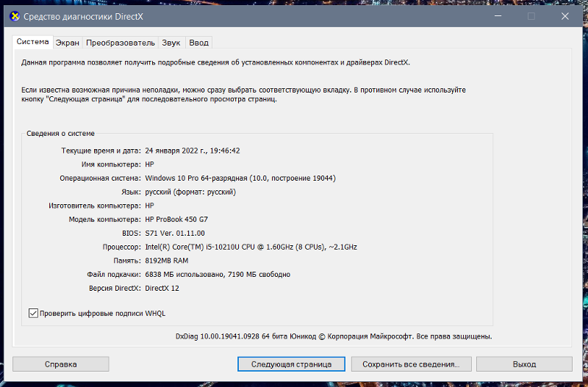Switch to the Экран tab
This screenshot has height=387, width=588.
[x=68, y=43]
